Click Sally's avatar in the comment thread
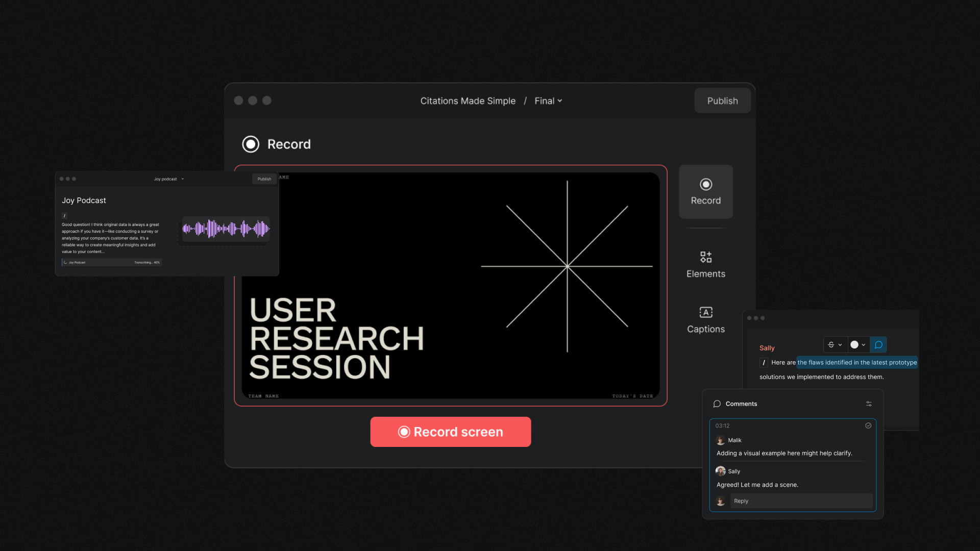The image size is (980, 551). pos(720,471)
